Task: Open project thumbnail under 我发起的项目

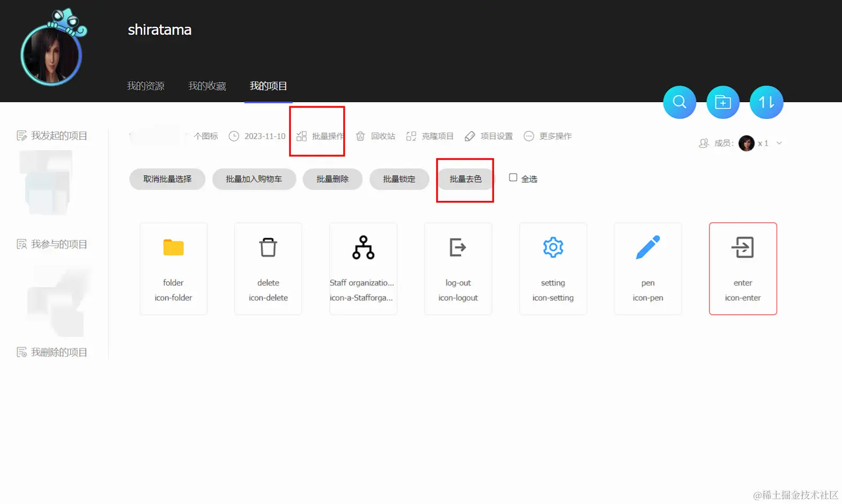Action: 46,183
